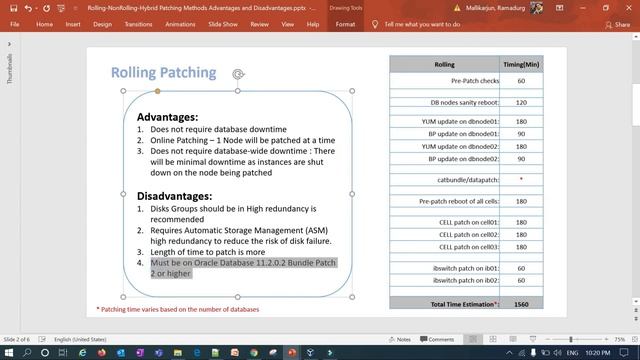This screenshot has width=640, height=360.
Task: Open Windows taskbar search
Action: [27, 353]
